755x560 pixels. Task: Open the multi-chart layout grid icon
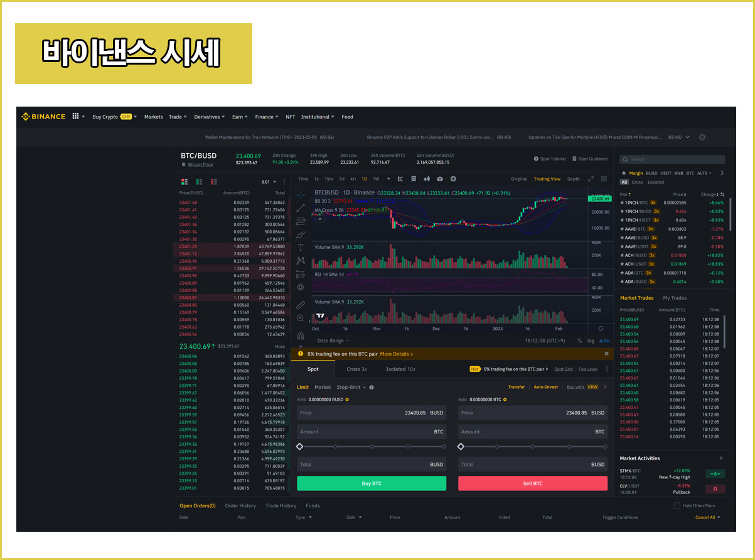(x=604, y=179)
